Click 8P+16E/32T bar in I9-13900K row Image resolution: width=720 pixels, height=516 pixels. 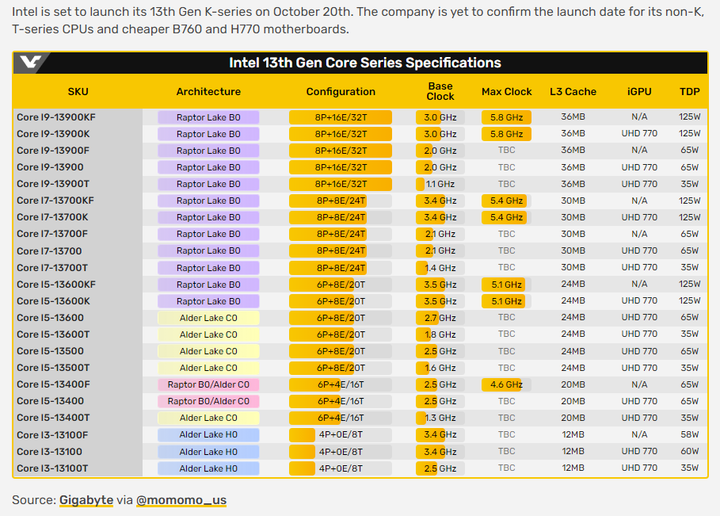[x=341, y=134]
